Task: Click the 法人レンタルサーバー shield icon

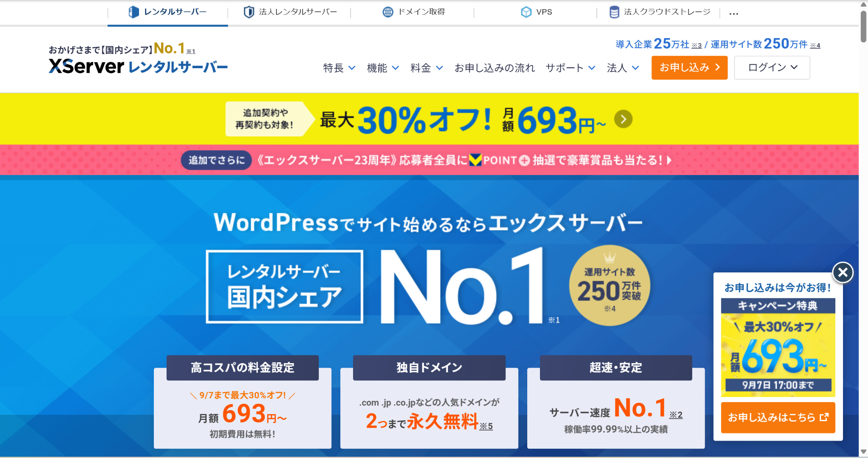Action: point(249,12)
